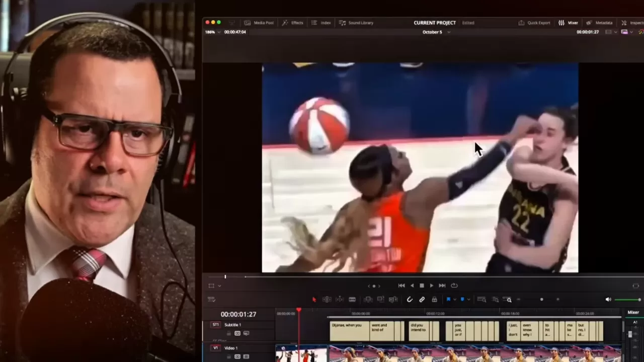This screenshot has height=362, width=644.
Task: Click the Quick Export button
Action: click(x=534, y=23)
